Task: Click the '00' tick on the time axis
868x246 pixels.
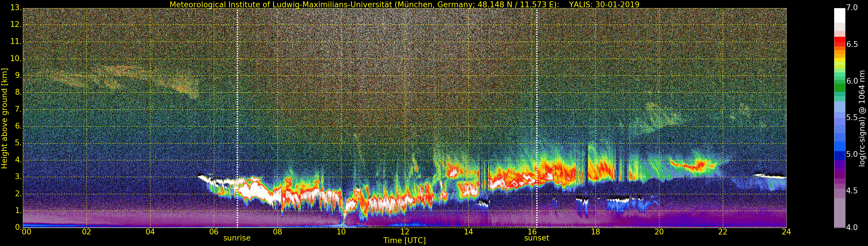Action: point(26,232)
